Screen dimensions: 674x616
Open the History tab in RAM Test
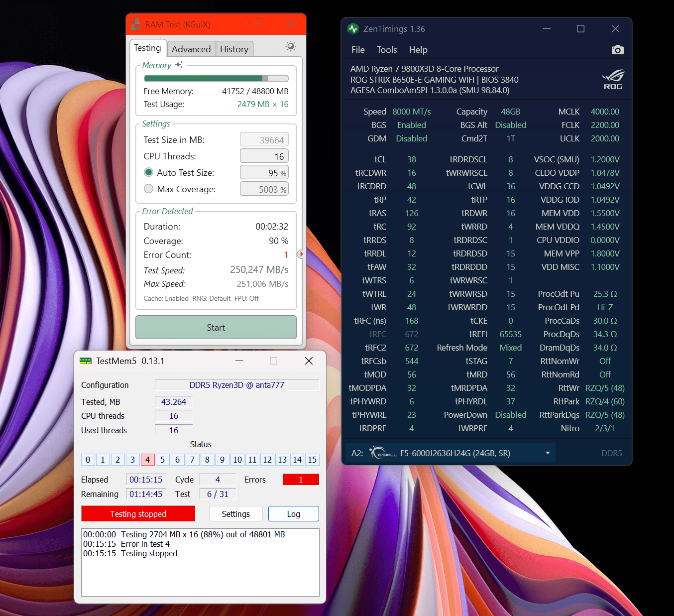click(x=234, y=49)
